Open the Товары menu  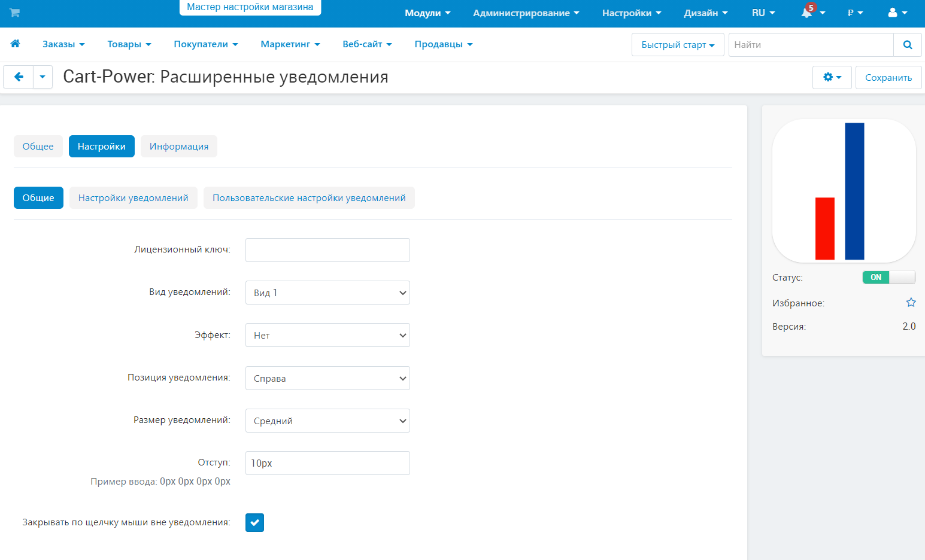point(129,44)
